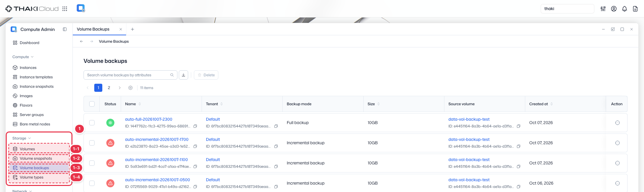The height and width of the screenshot is (192, 644).
Task: Download the volume backups list
Action: (x=183, y=75)
